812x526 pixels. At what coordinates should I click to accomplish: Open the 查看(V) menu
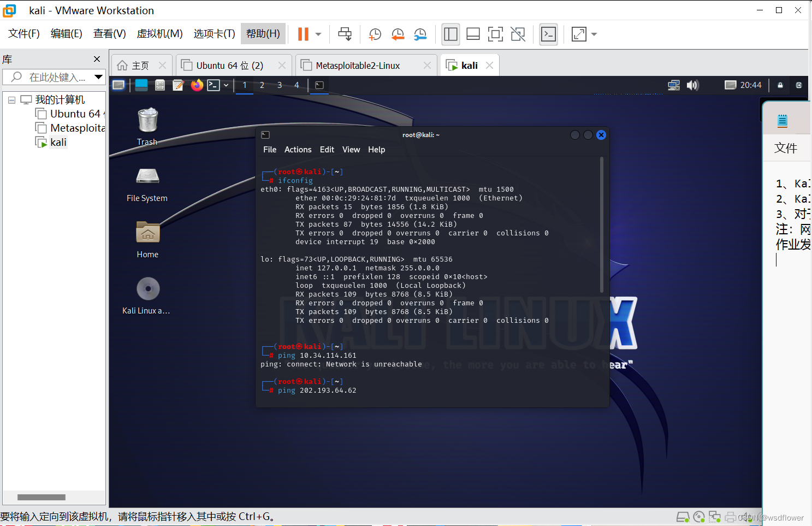coord(110,34)
